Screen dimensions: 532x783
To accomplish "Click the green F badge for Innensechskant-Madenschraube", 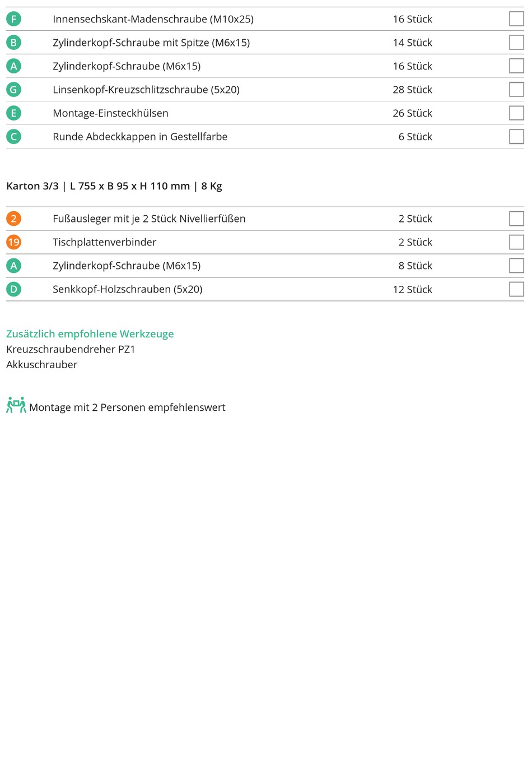I will pos(13,19).
